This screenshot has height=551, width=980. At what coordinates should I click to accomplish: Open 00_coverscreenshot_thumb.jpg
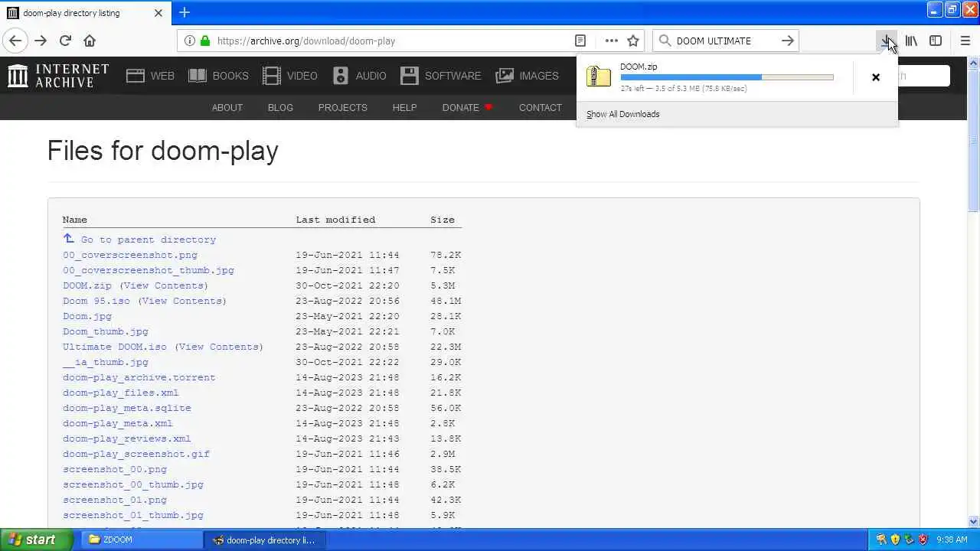(x=149, y=270)
